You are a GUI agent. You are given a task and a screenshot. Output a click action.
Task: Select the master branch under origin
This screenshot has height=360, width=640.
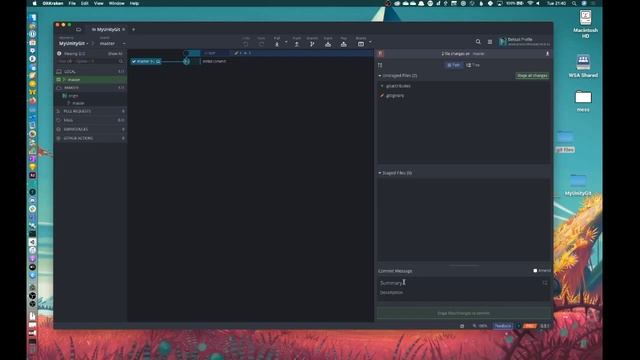tap(91, 103)
